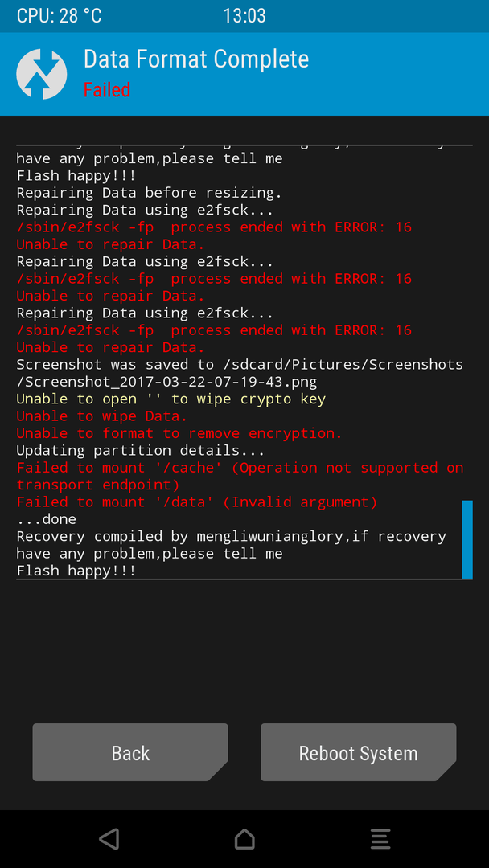Tap Unable to format to remove encryption

point(179,433)
